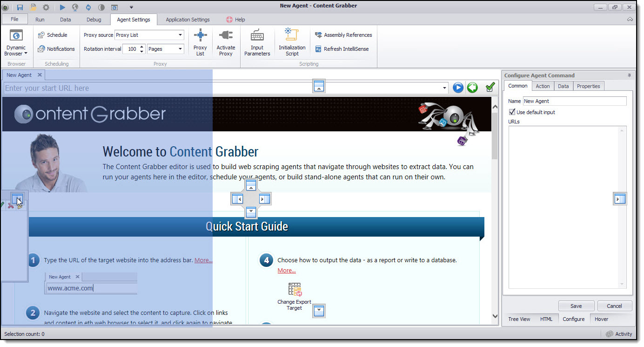Open settings gear in quick access toolbar

pyautogui.click(x=46, y=7)
